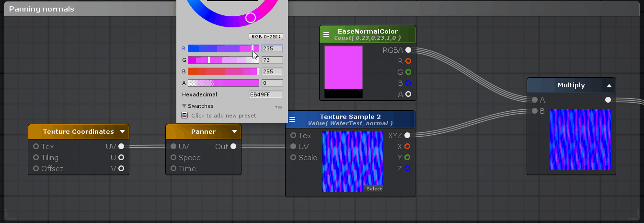Select the Panner node title
Screen dimensions: 644x223
(203, 131)
